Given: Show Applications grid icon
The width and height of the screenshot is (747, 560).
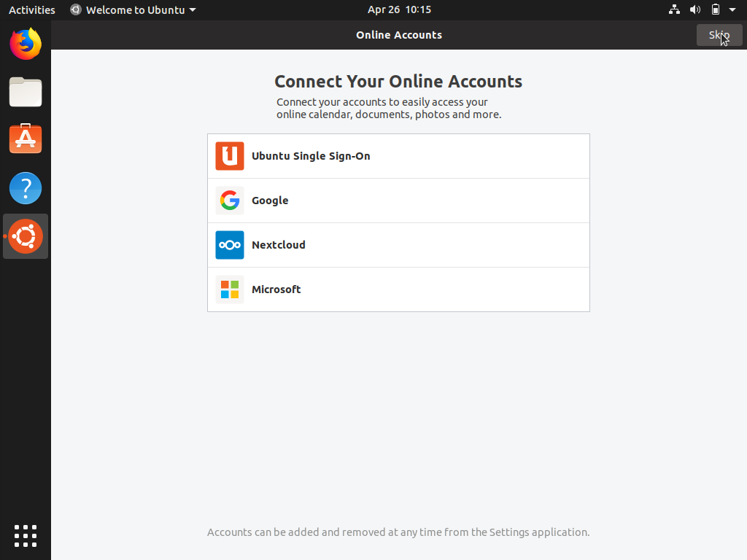Looking at the screenshot, I should (26, 536).
